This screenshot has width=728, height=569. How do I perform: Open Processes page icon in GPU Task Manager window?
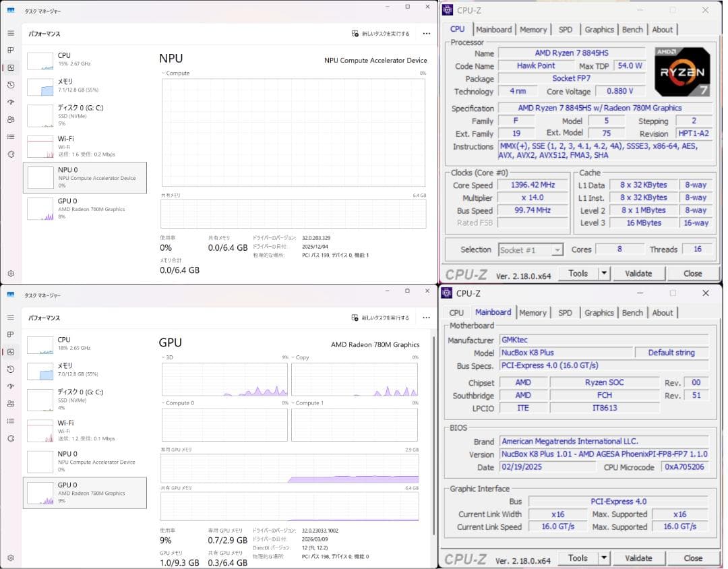pos(11,334)
